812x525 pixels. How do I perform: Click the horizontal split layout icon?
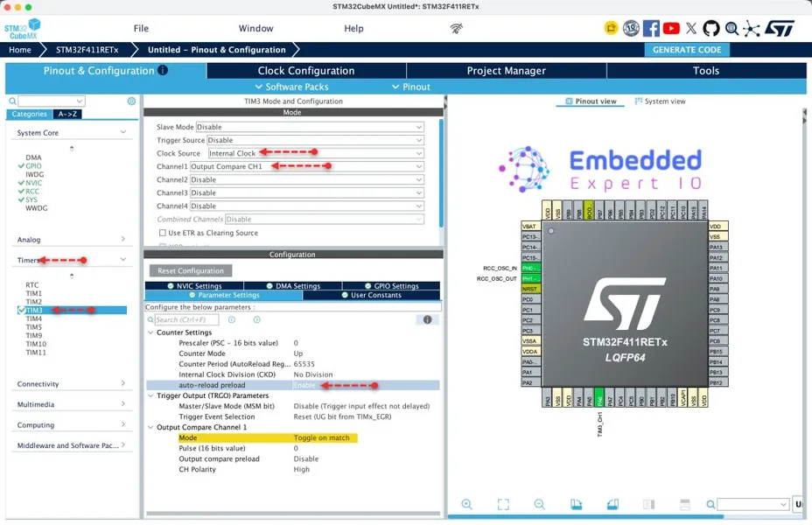(x=684, y=504)
